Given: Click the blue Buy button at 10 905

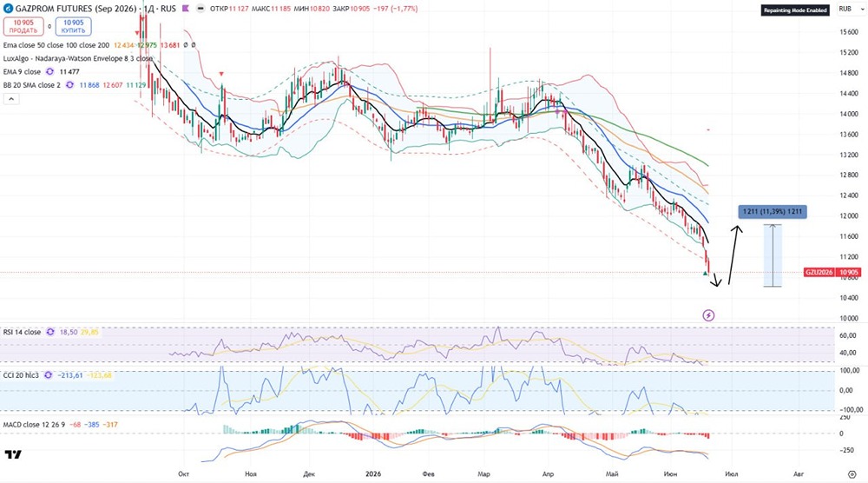Looking at the screenshot, I should [73, 26].
